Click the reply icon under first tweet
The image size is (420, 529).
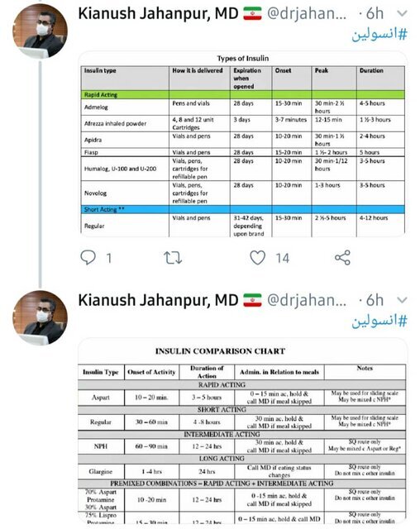click(88, 258)
